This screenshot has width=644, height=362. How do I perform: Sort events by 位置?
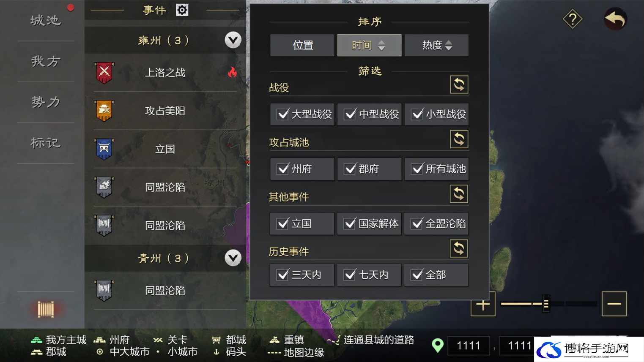[x=302, y=45]
